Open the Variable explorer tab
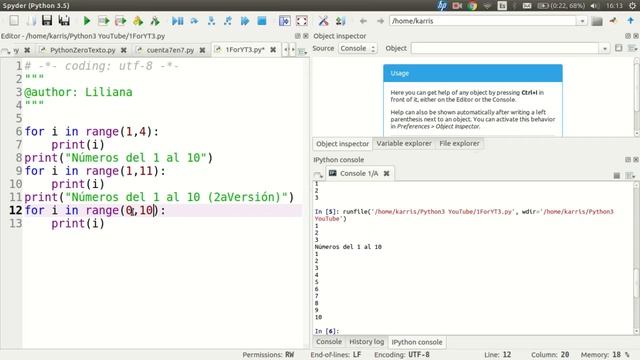Screen dimensions: 640x360 (x=404, y=143)
